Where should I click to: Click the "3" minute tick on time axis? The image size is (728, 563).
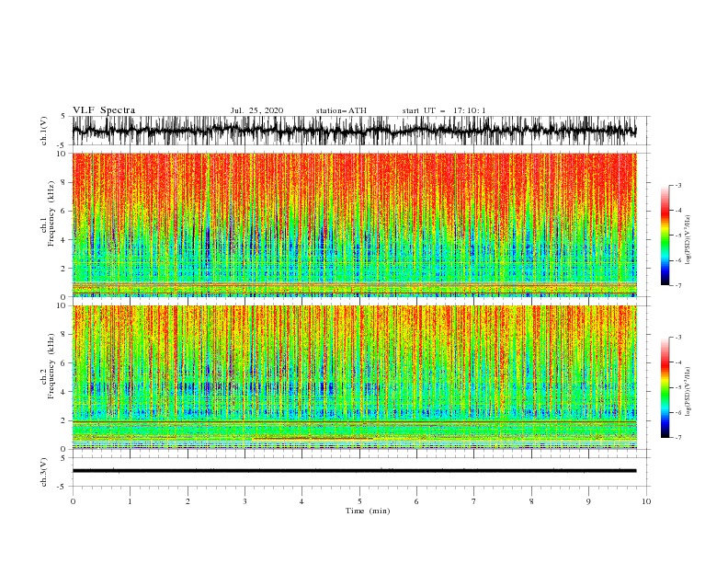(x=245, y=501)
